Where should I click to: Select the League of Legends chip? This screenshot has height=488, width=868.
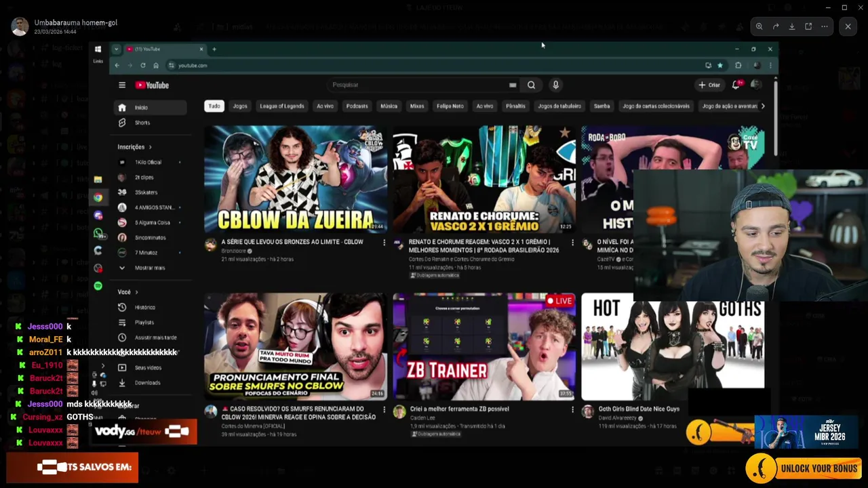[x=281, y=106]
